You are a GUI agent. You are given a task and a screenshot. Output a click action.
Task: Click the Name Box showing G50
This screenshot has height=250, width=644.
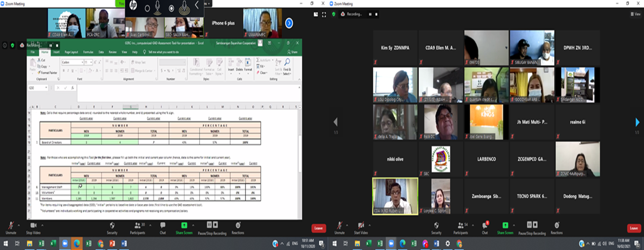click(38, 88)
